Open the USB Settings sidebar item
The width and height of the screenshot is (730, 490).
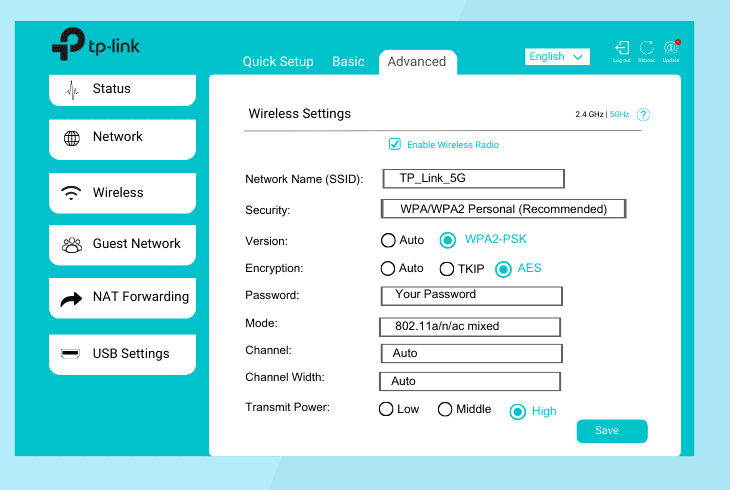click(x=122, y=354)
